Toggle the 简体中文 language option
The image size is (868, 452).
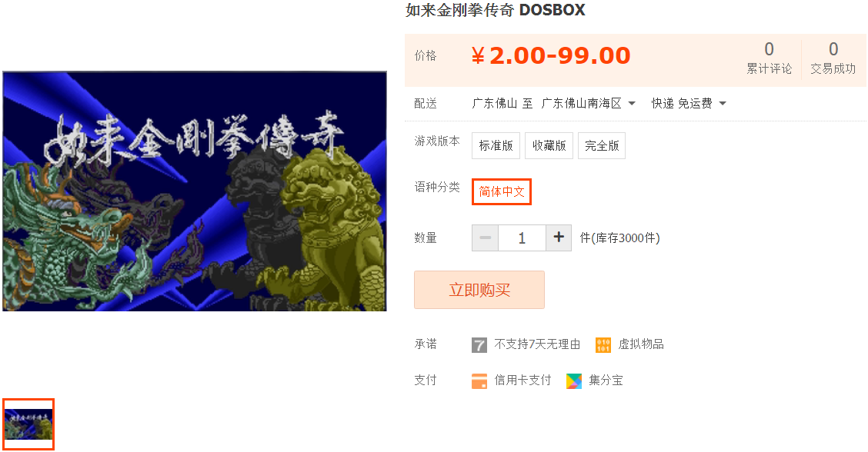coord(502,191)
